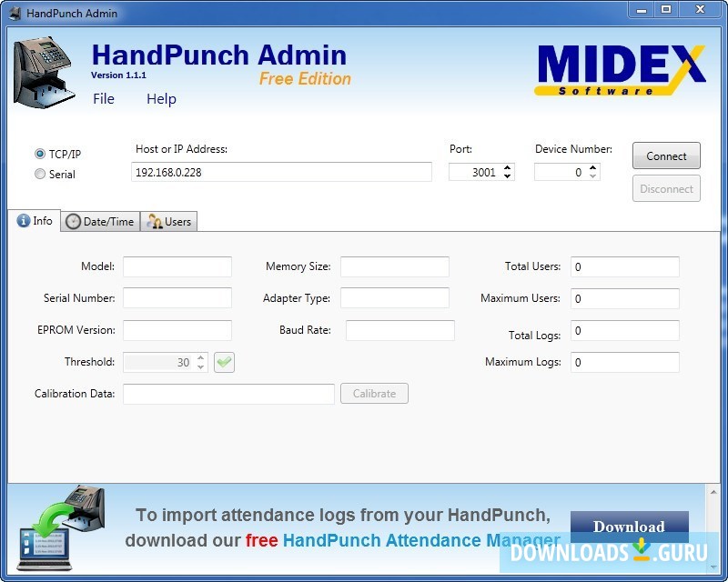Viewport: 728px width, 582px height.
Task: Click the Serial Number field
Action: point(177,298)
